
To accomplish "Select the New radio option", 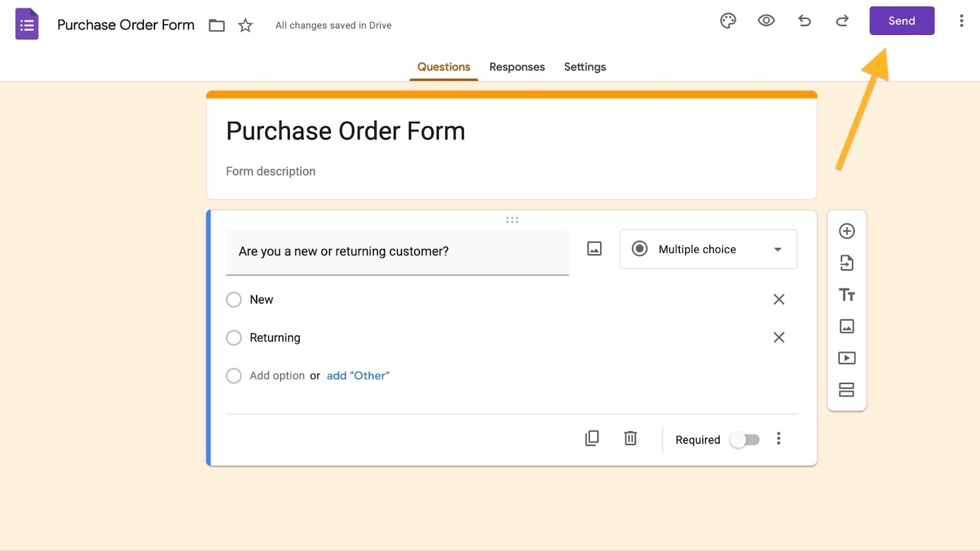I will click(x=234, y=299).
